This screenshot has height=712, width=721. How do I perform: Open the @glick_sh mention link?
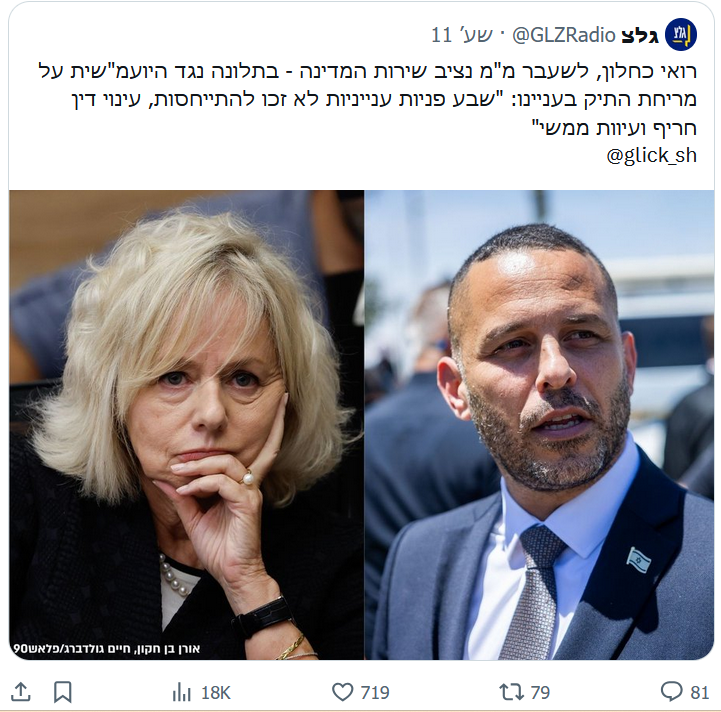652,155
